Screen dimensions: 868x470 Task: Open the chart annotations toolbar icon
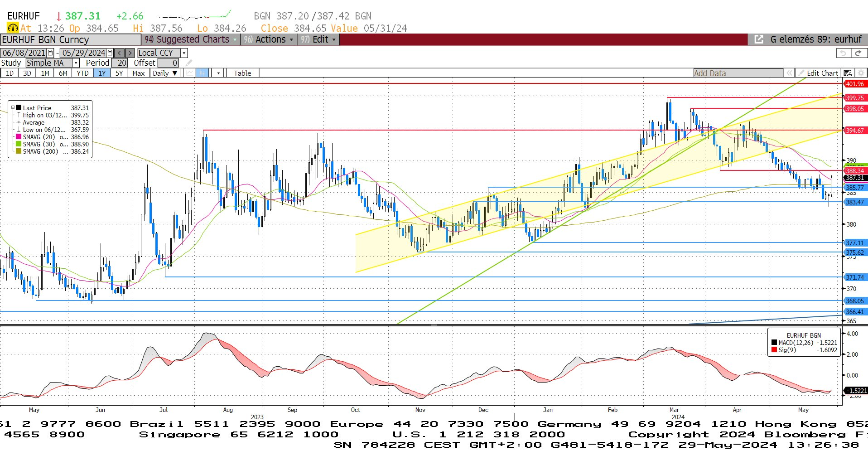pos(848,73)
